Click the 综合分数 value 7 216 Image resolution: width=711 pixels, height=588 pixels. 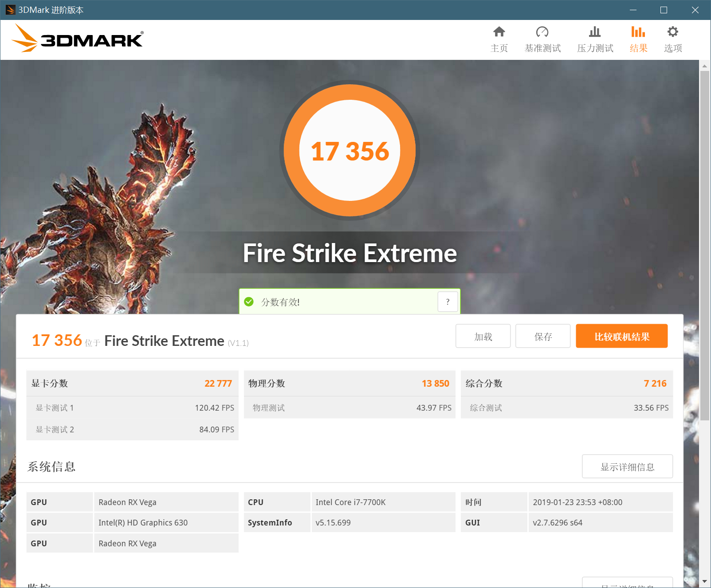pyautogui.click(x=655, y=384)
